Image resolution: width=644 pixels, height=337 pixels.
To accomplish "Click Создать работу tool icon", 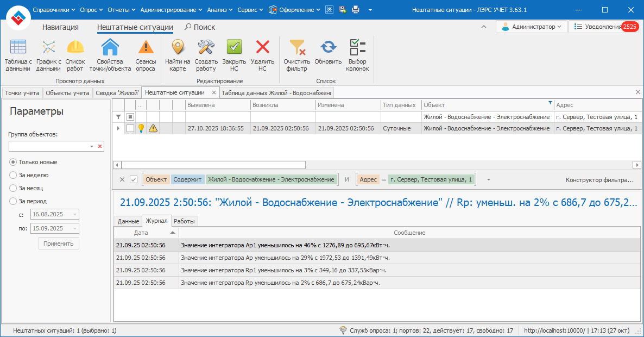I will tap(206, 55).
